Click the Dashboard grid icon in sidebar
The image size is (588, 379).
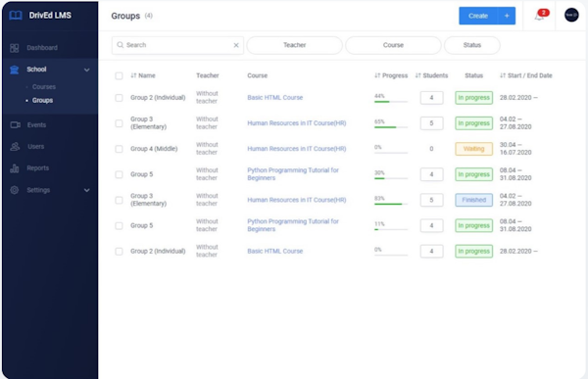(15, 48)
